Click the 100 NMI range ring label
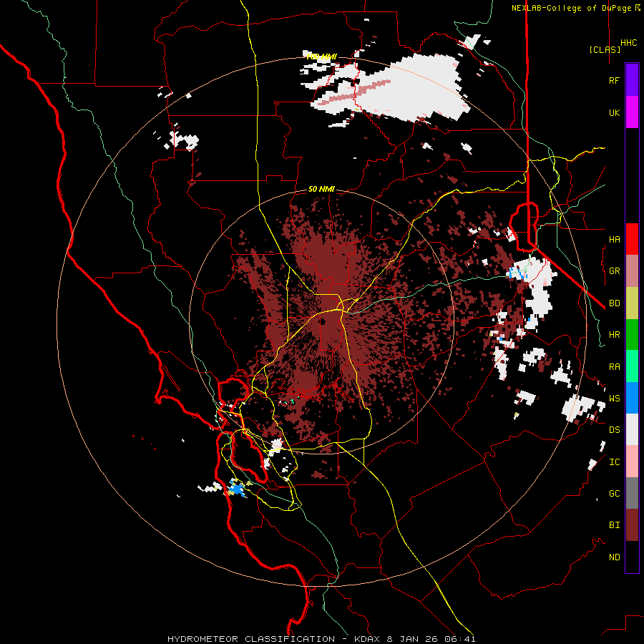The width and height of the screenshot is (644, 644). 321,57
